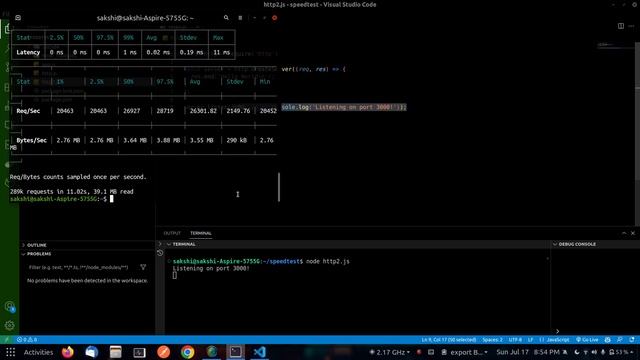Maximize the panel with chevron up icon
Screen dimensions: 640x360
click(x=624, y=233)
